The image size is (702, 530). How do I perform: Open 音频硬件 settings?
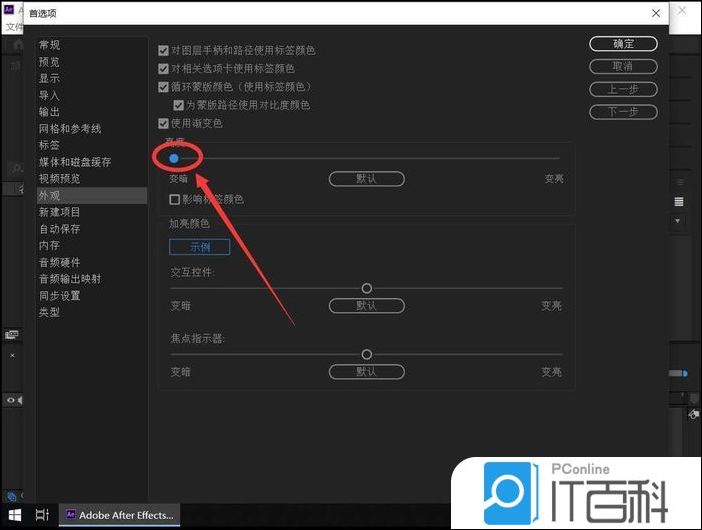click(x=60, y=262)
